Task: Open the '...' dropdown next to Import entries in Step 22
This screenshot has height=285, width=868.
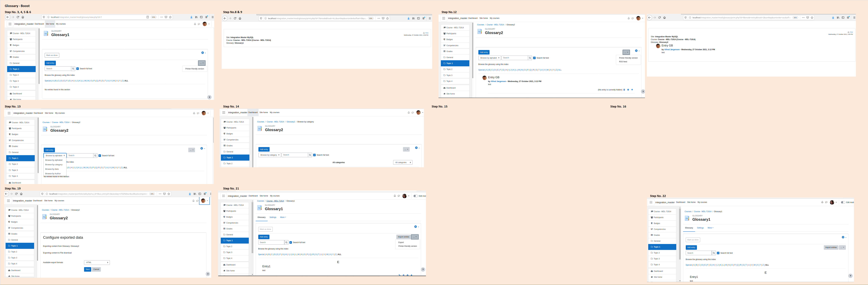Action: 842,248
